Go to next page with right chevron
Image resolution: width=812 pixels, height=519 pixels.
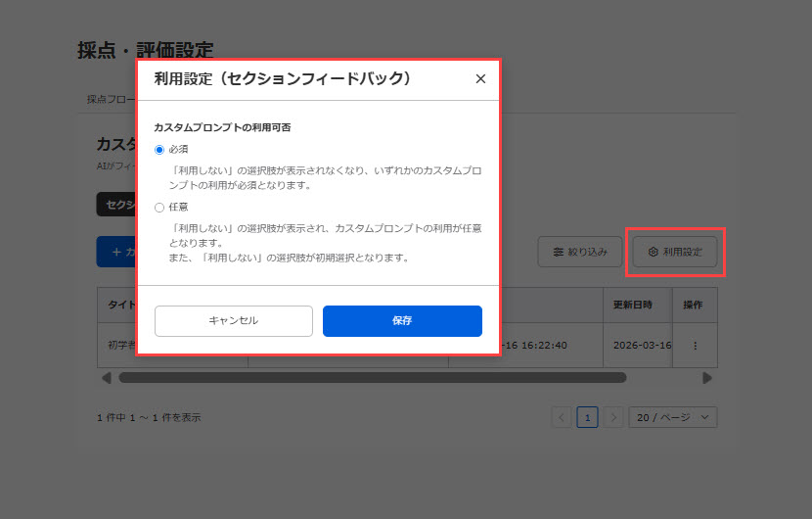pos(613,417)
